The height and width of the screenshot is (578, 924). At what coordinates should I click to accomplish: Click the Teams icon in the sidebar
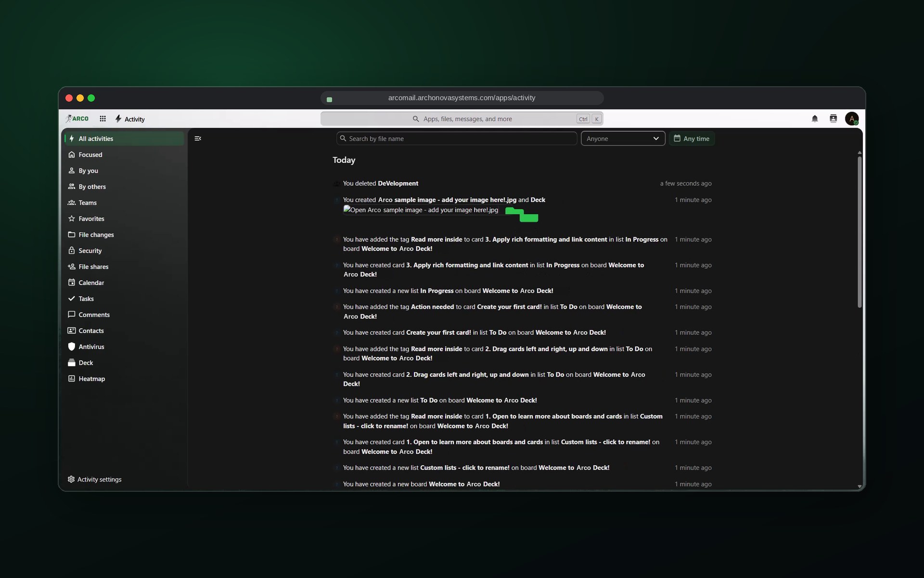pyautogui.click(x=72, y=202)
